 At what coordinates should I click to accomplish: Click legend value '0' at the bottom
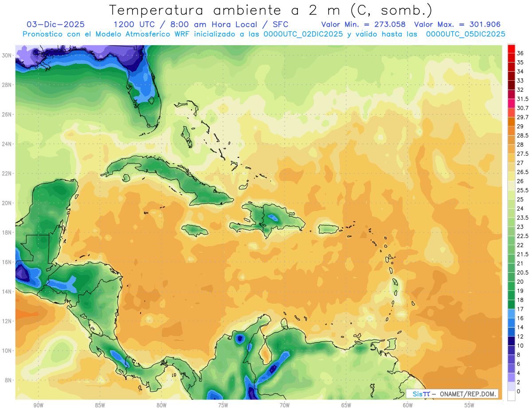pyautogui.click(x=519, y=391)
